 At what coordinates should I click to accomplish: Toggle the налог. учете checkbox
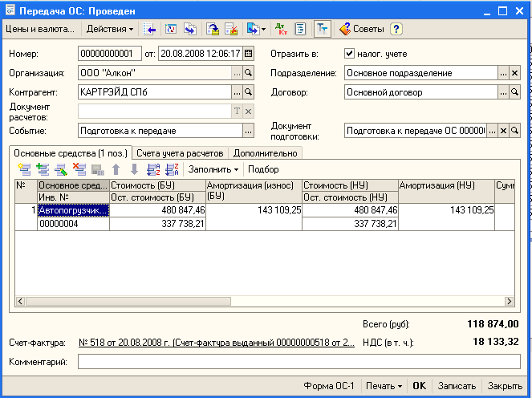pos(349,54)
